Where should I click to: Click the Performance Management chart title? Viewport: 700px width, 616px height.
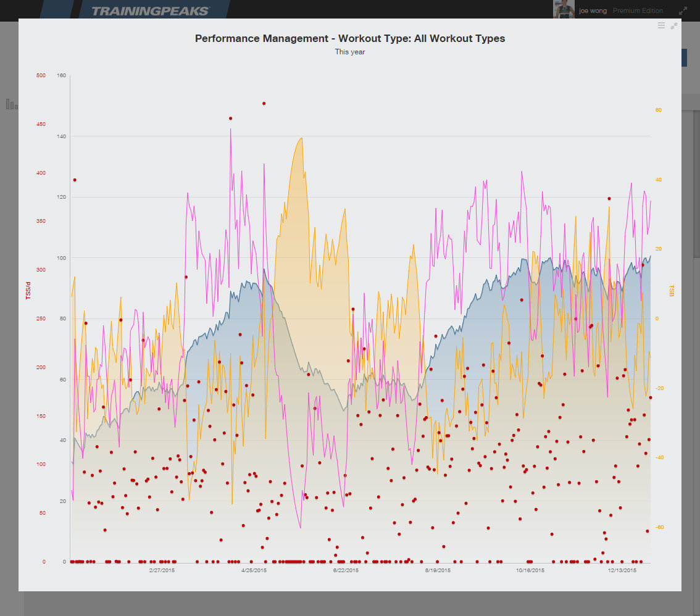[x=350, y=38]
